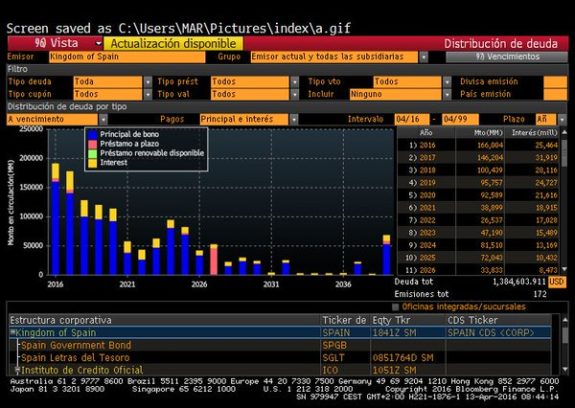Edit the Emisor field showing Kingdom of Spain
The height and width of the screenshot is (408, 575).
(127, 57)
